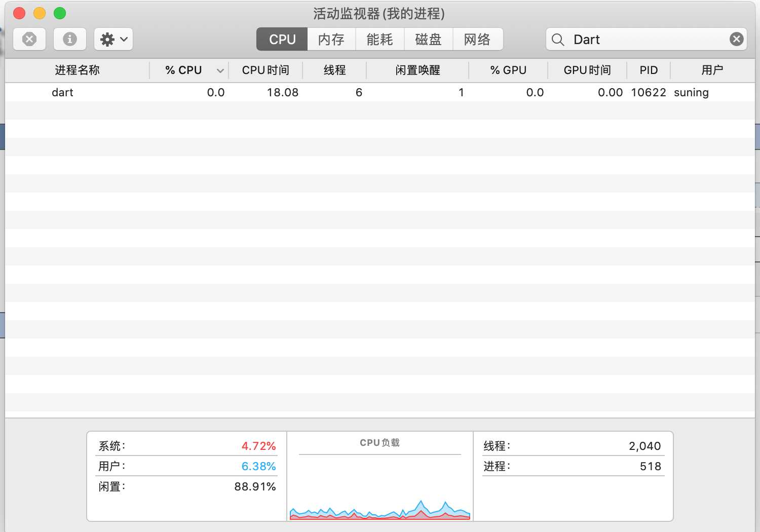Click the yellow minimize window button
Viewport: 760px width, 532px height.
click(x=40, y=13)
